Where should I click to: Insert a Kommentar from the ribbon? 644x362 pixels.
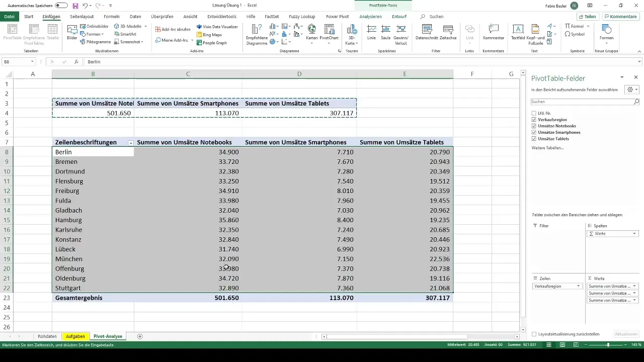click(493, 32)
